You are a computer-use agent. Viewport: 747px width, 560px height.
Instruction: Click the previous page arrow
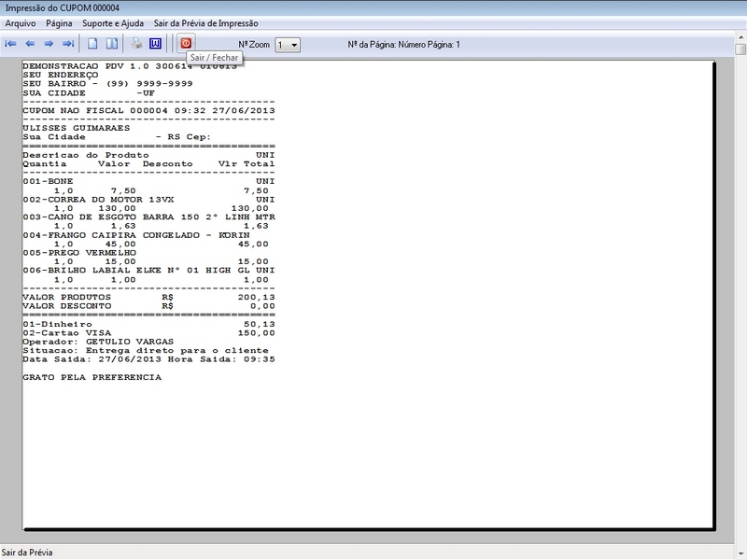[x=30, y=44]
